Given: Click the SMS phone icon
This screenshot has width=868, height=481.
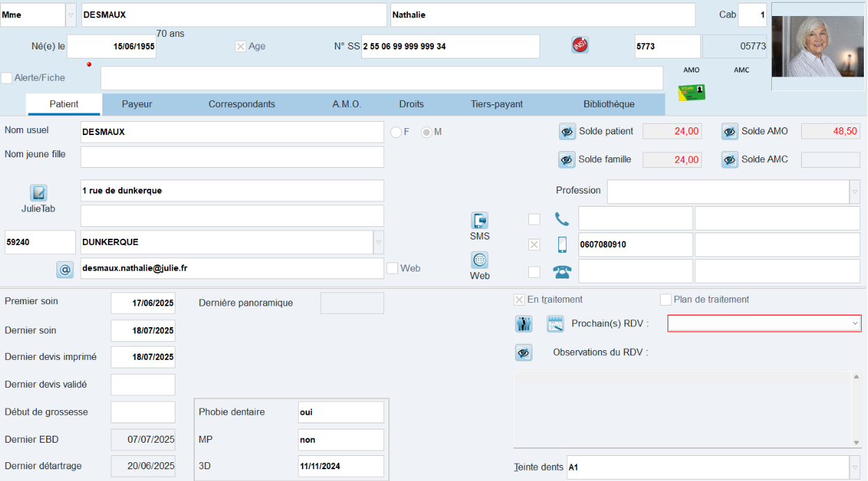Looking at the screenshot, I should point(480,221).
